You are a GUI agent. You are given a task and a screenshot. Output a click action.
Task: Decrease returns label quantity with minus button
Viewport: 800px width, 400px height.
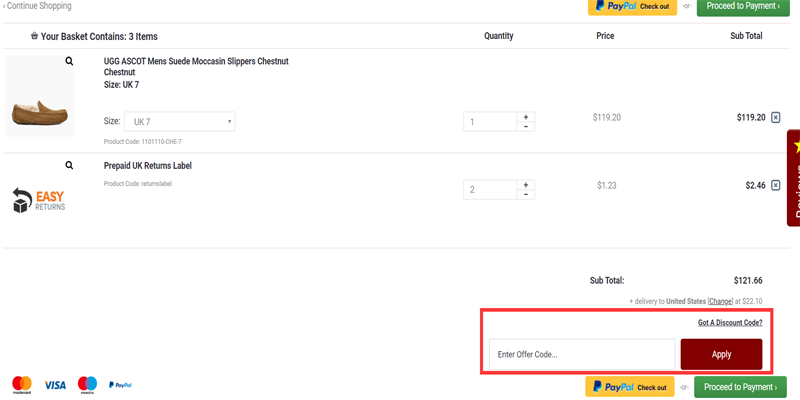pyautogui.click(x=526, y=195)
